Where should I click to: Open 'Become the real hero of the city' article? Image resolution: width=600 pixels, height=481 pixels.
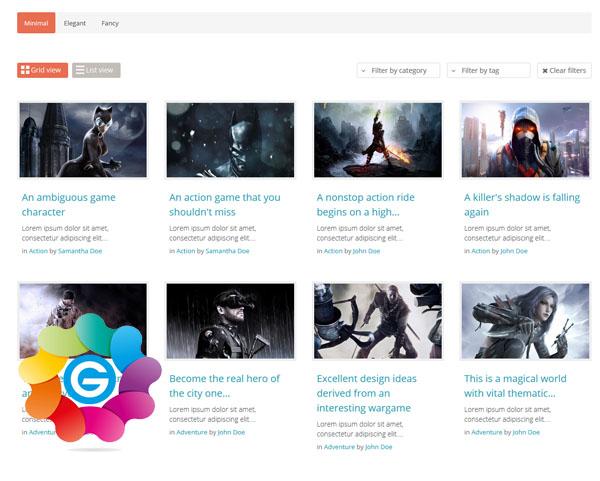tap(225, 386)
